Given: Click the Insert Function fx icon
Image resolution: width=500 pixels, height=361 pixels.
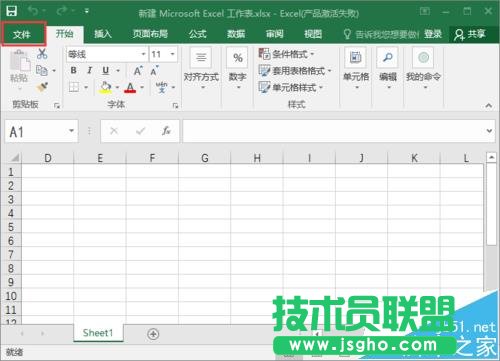Looking at the screenshot, I should (166, 131).
